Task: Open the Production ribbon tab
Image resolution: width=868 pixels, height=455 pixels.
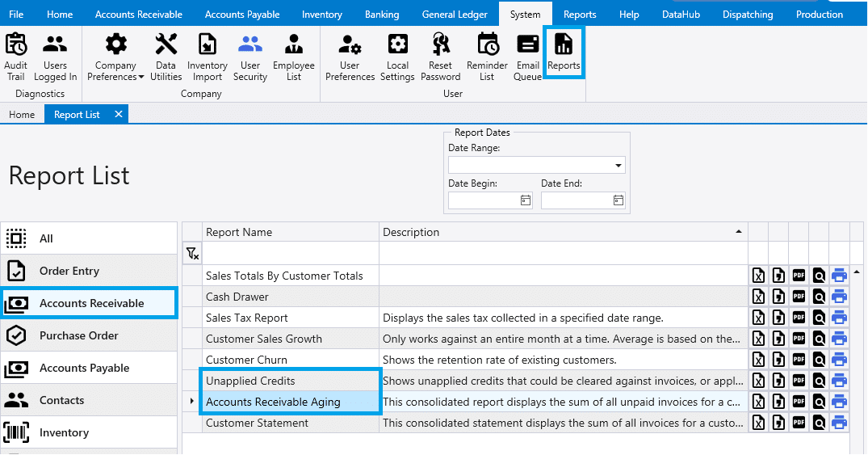Action: (x=820, y=15)
